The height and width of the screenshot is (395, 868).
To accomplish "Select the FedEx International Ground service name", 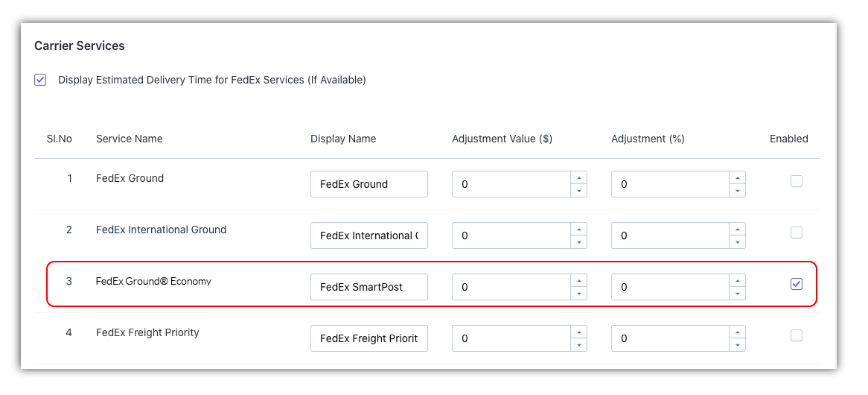I will pyautogui.click(x=161, y=230).
